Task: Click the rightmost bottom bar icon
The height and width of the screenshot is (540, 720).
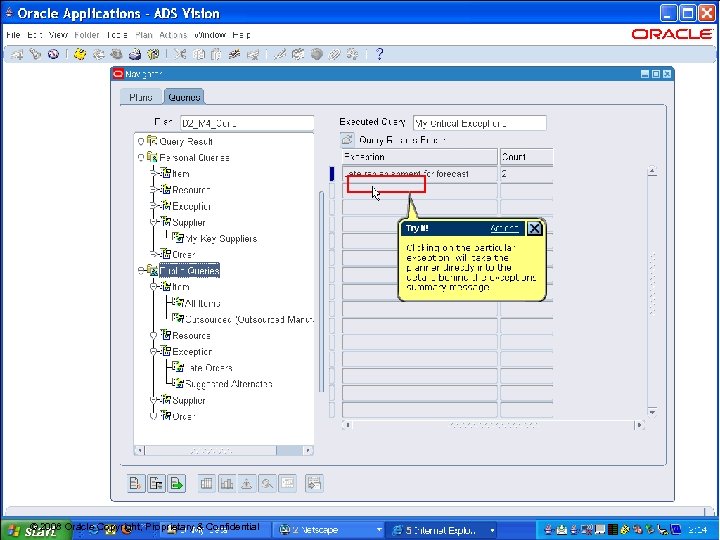Action: 314,483
